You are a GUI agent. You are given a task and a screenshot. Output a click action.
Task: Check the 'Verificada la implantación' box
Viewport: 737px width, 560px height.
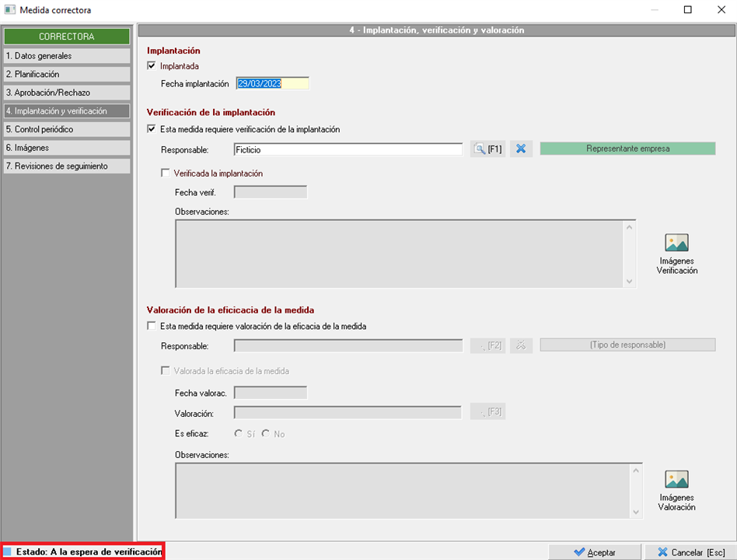click(166, 173)
